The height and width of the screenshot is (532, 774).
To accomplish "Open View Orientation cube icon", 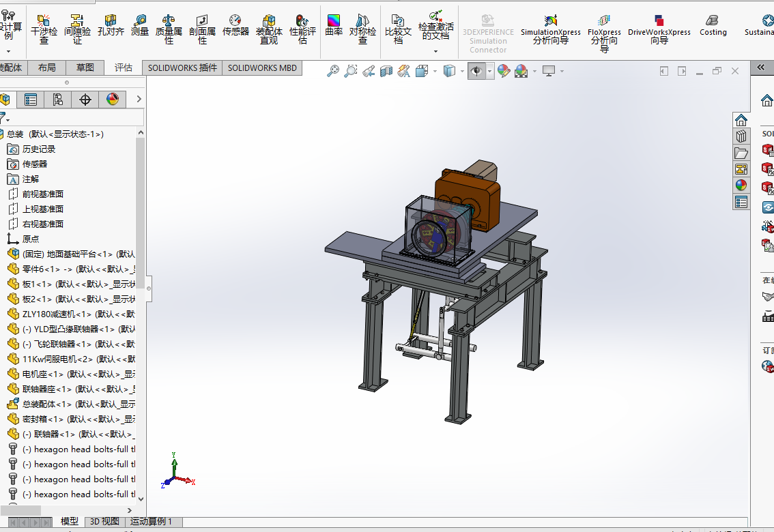I will coord(422,72).
